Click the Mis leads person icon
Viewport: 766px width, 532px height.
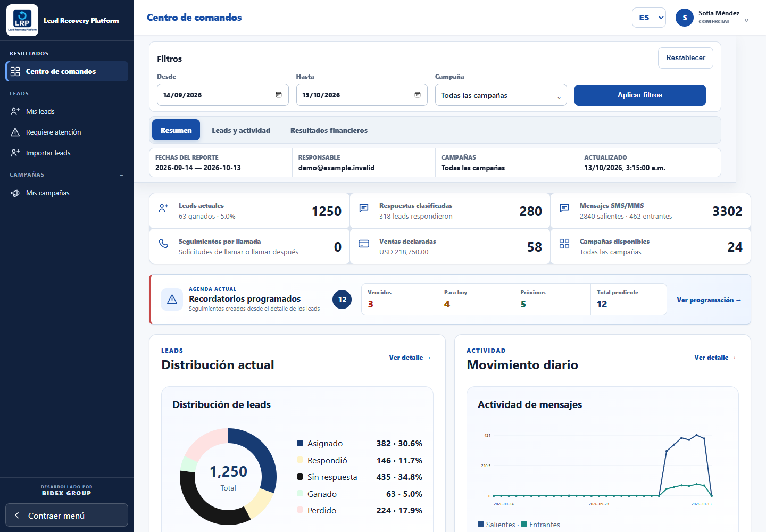coord(15,111)
